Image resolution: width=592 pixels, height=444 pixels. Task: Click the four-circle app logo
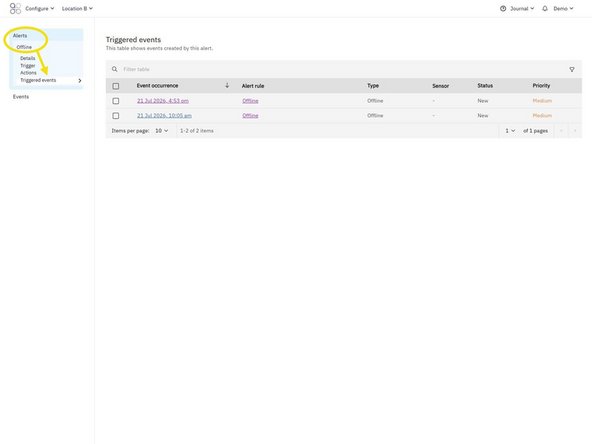15,8
